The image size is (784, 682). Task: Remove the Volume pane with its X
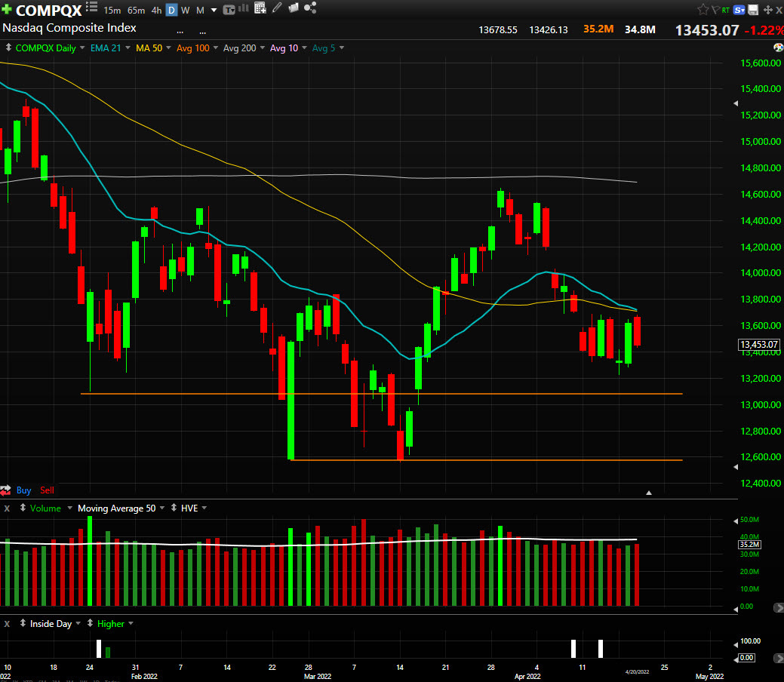[7, 508]
